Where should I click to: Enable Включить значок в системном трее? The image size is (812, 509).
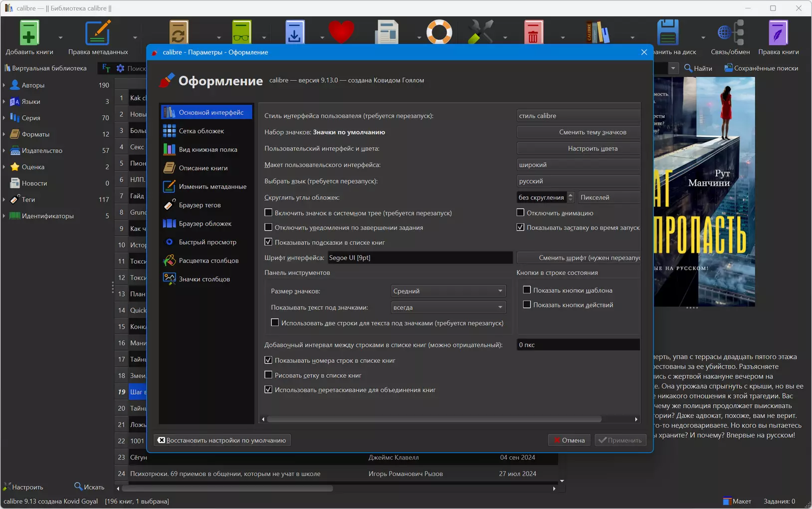(268, 213)
